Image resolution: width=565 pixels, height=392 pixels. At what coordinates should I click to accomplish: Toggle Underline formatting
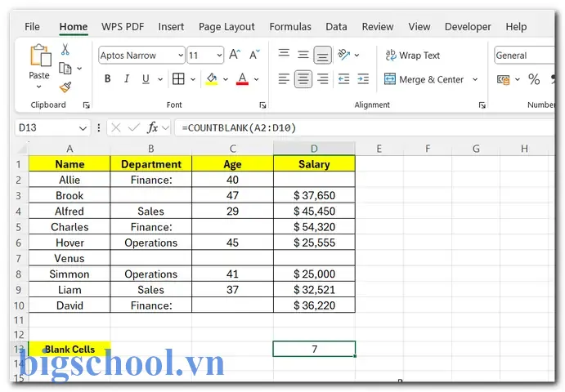(146, 79)
